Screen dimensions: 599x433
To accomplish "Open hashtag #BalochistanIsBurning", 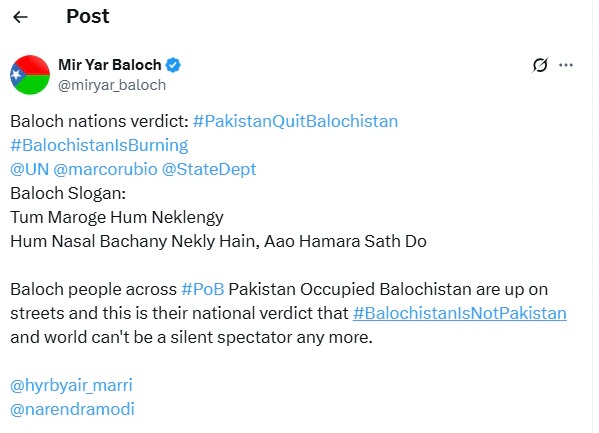I will tap(99, 145).
